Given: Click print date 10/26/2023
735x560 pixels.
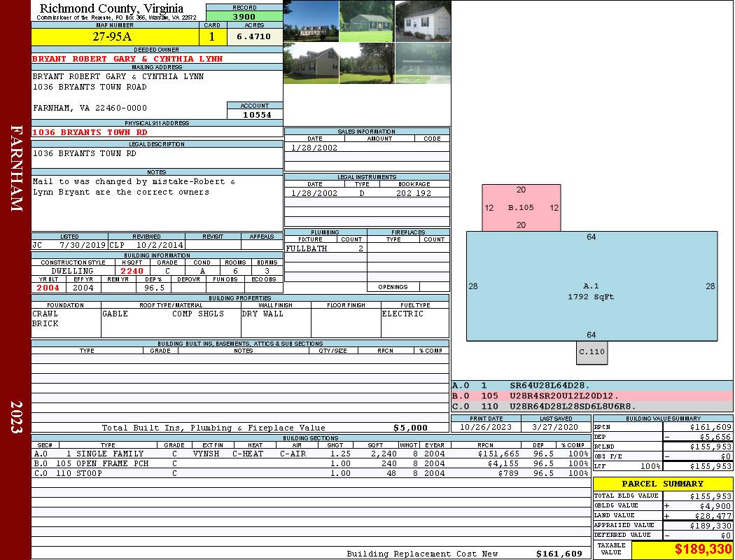Looking at the screenshot, I should (486, 427).
